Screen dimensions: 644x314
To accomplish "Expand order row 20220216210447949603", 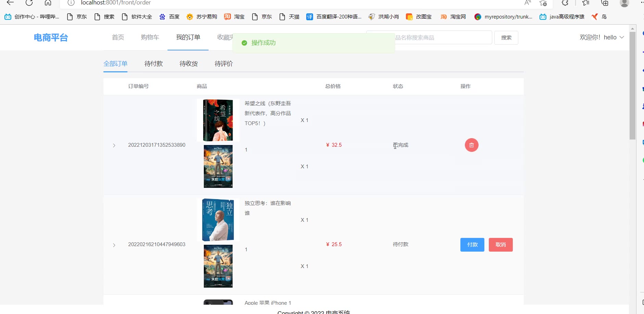I will click(114, 245).
